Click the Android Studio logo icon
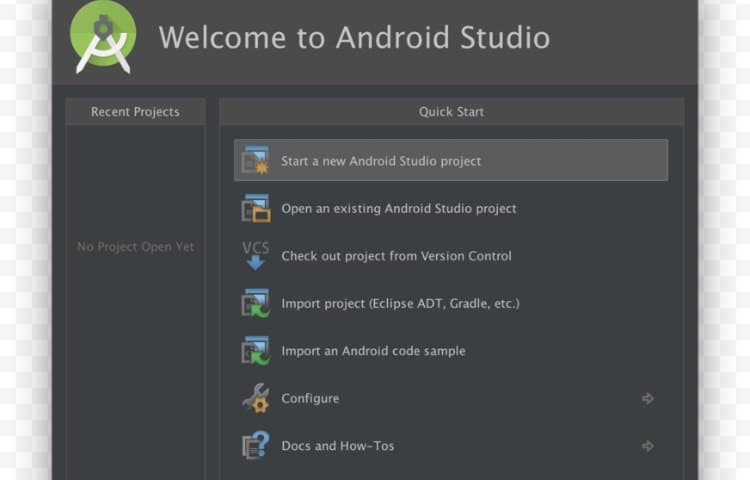Screen dimensions: 750x480 103,37
